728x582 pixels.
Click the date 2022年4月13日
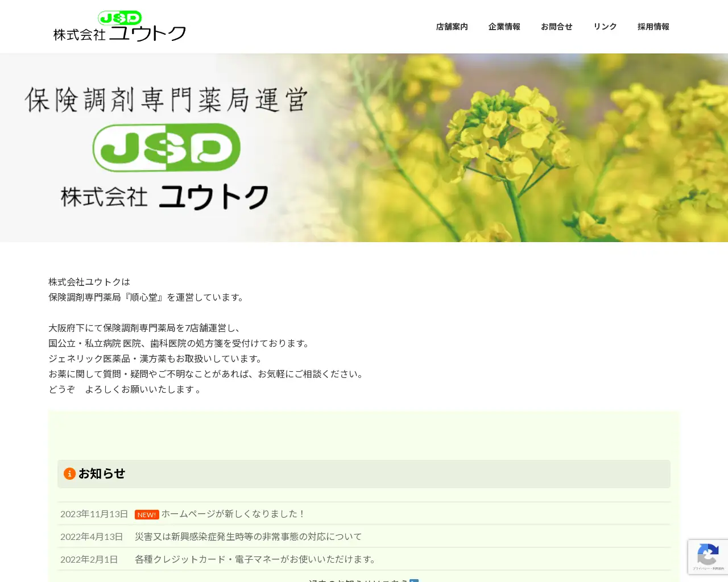pos(92,537)
